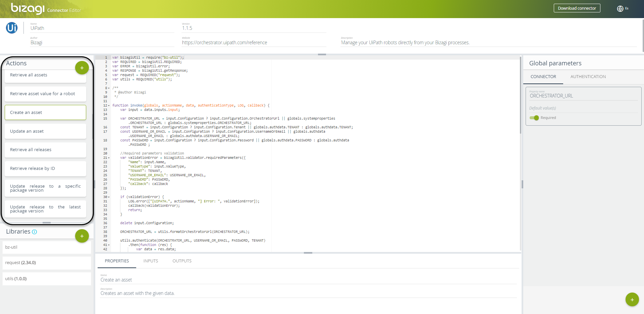The image size is (644, 314).
Task: Collapse fold arrow at line 41
Action: pyautogui.click(x=109, y=245)
